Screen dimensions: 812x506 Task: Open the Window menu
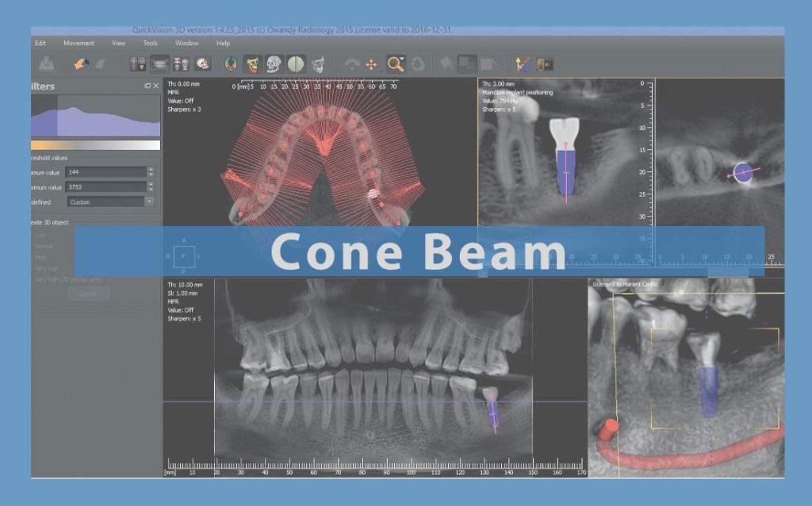pos(187,44)
